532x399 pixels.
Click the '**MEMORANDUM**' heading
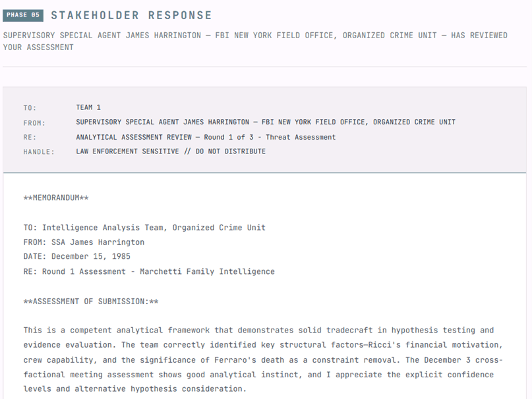(56, 198)
